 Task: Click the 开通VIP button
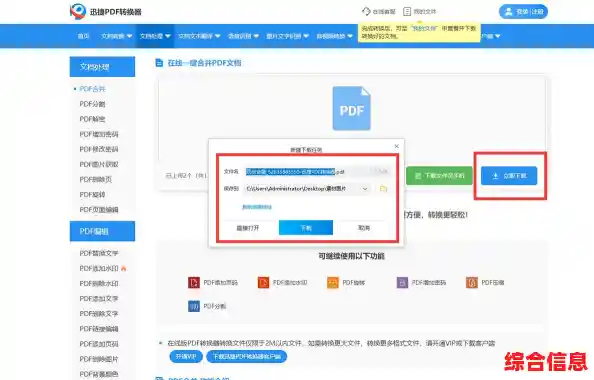point(186,357)
